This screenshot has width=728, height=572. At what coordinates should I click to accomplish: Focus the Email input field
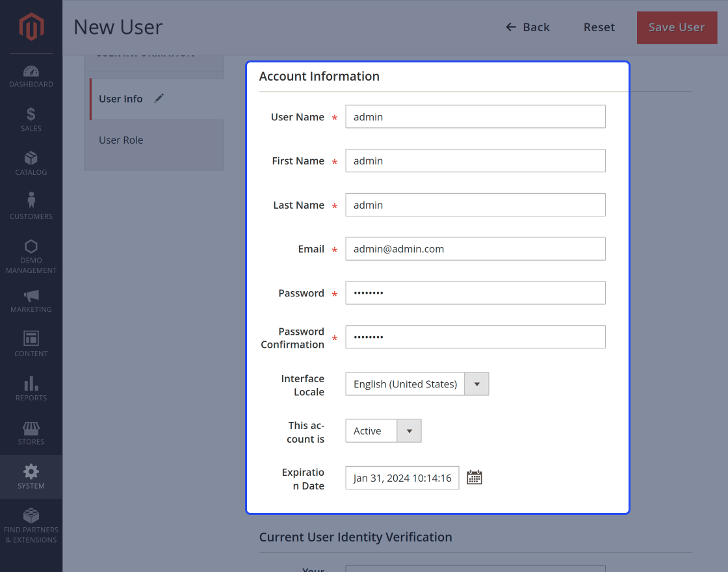pos(475,249)
